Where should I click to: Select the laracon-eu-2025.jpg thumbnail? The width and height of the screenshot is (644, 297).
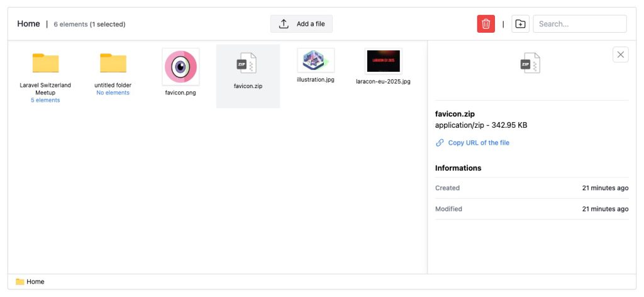[383, 61]
